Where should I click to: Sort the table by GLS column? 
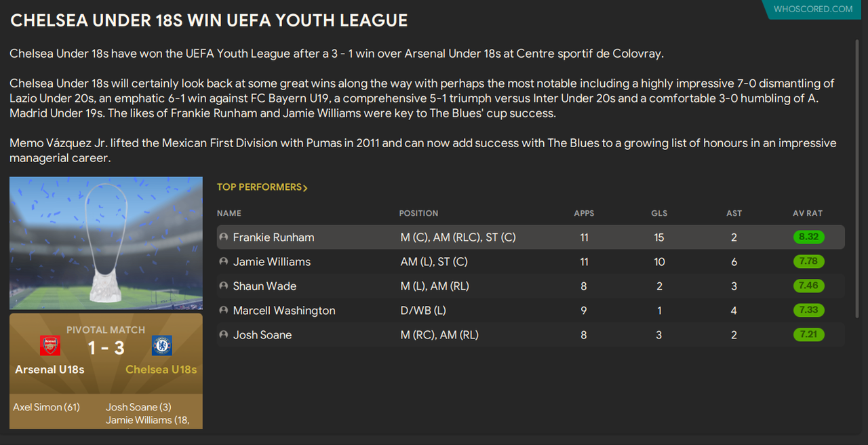(659, 213)
